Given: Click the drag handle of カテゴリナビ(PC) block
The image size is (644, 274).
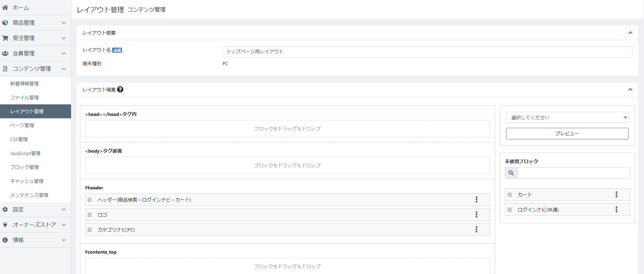Looking at the screenshot, I should [90, 230].
